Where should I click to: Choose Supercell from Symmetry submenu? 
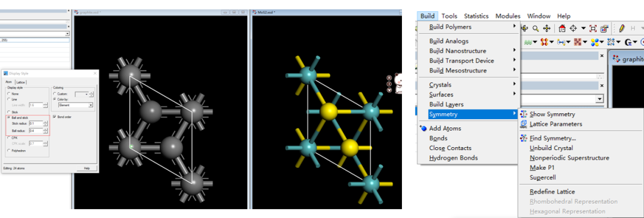click(543, 177)
